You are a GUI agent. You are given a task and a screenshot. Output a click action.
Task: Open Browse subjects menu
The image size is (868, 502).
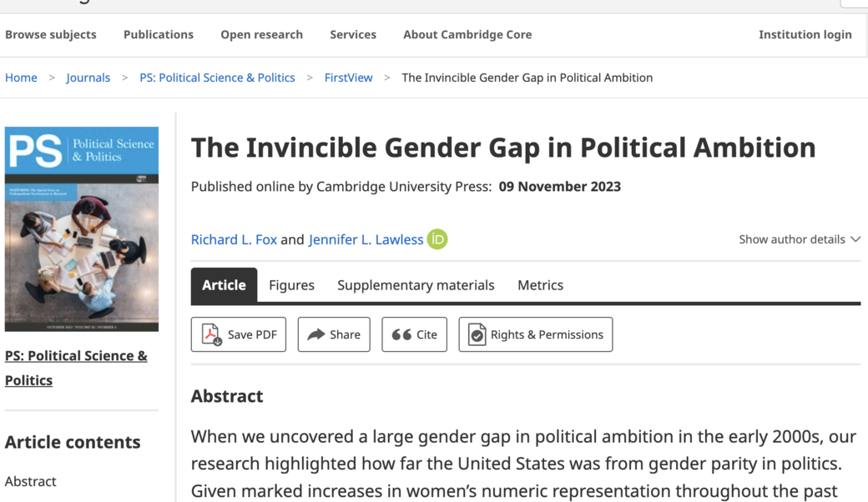tap(51, 34)
